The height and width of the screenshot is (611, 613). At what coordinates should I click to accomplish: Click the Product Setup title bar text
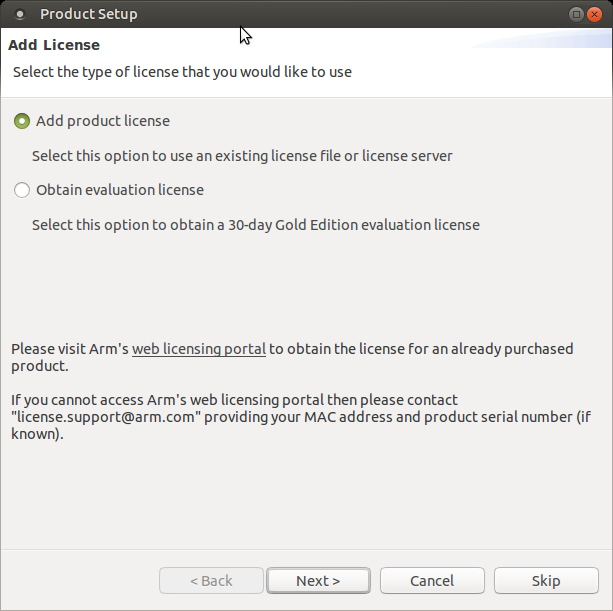[x=89, y=14]
